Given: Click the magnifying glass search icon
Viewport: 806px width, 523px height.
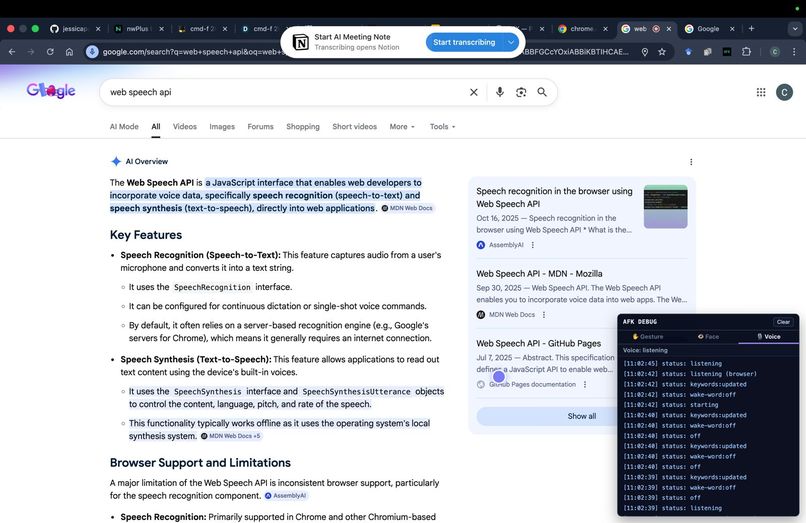Looking at the screenshot, I should tap(542, 92).
